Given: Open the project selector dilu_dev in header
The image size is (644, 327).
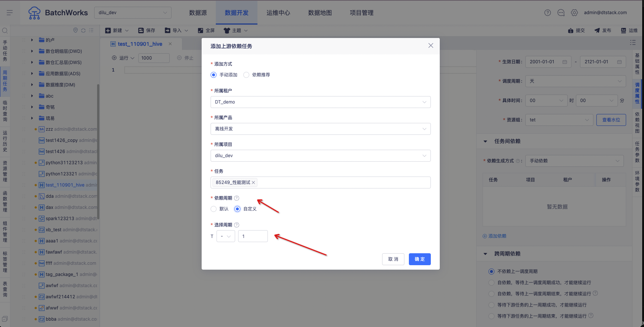Looking at the screenshot, I should [x=133, y=13].
